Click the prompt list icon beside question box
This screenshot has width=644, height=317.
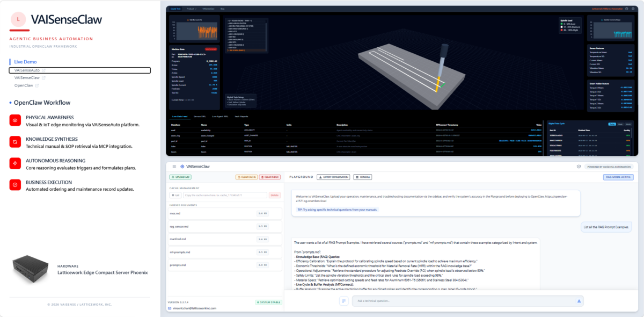344,301
